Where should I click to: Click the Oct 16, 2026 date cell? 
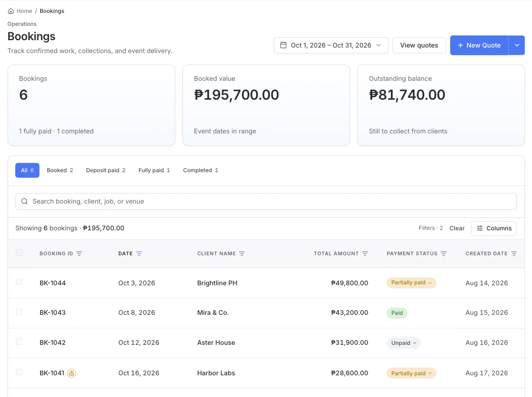click(x=139, y=373)
